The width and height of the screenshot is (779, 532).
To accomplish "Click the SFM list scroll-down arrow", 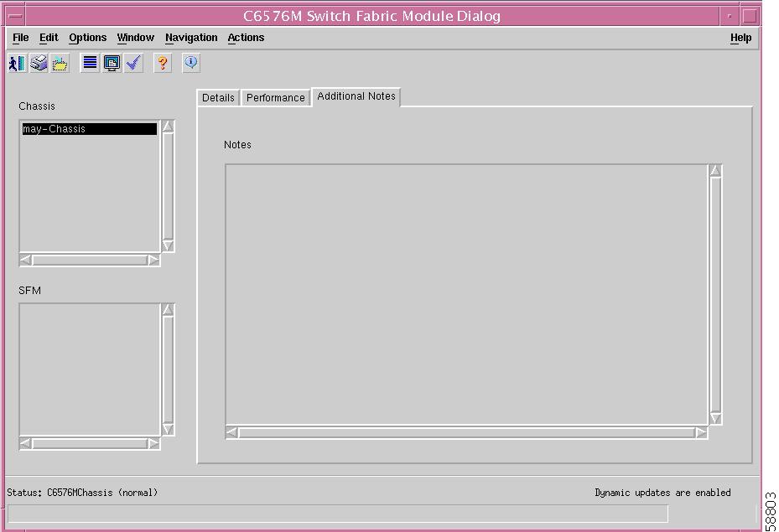I will click(168, 429).
